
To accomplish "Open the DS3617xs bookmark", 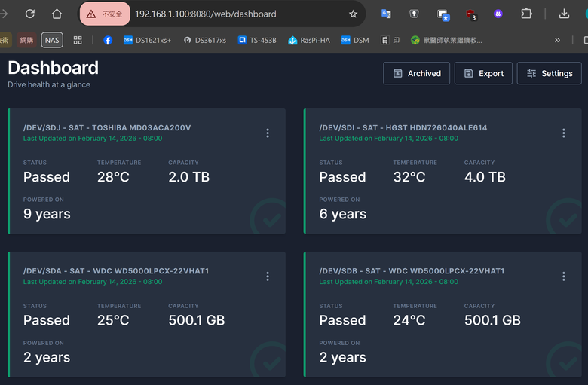I will tap(205, 40).
